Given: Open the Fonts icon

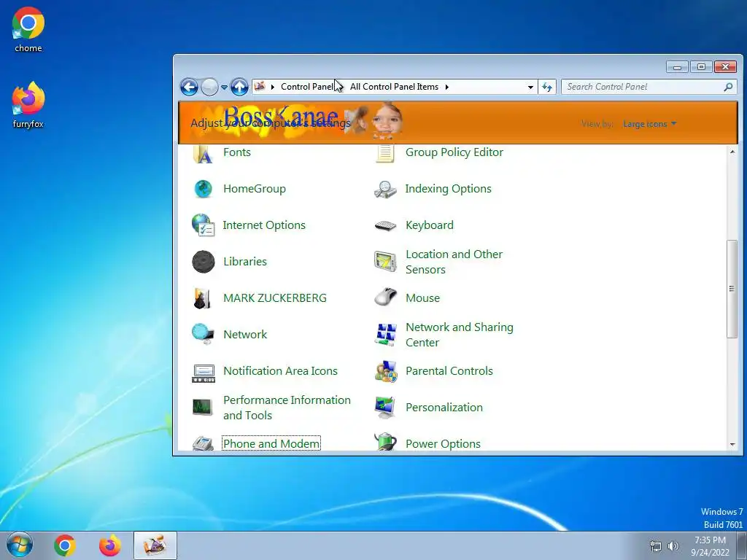Looking at the screenshot, I should click(x=203, y=155).
